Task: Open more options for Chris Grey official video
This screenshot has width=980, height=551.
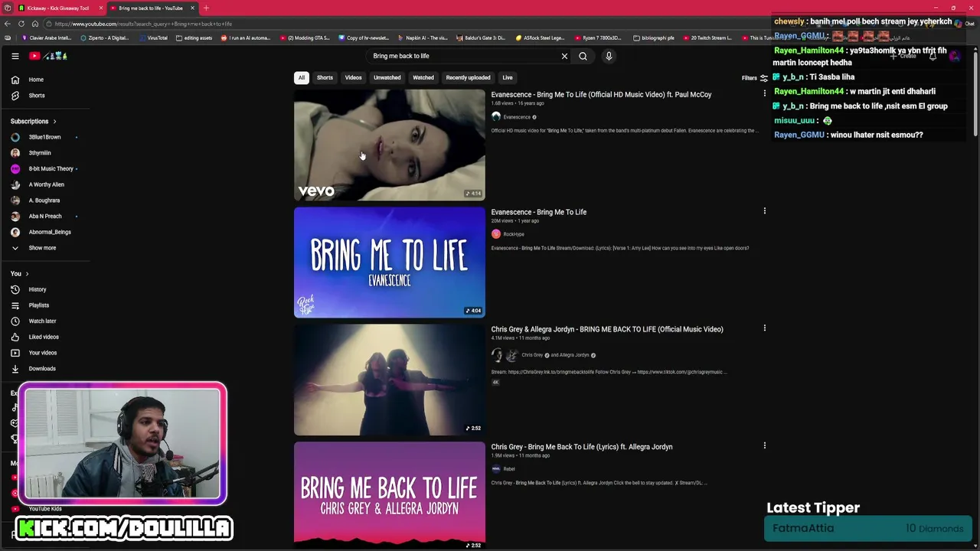Action: pyautogui.click(x=764, y=328)
